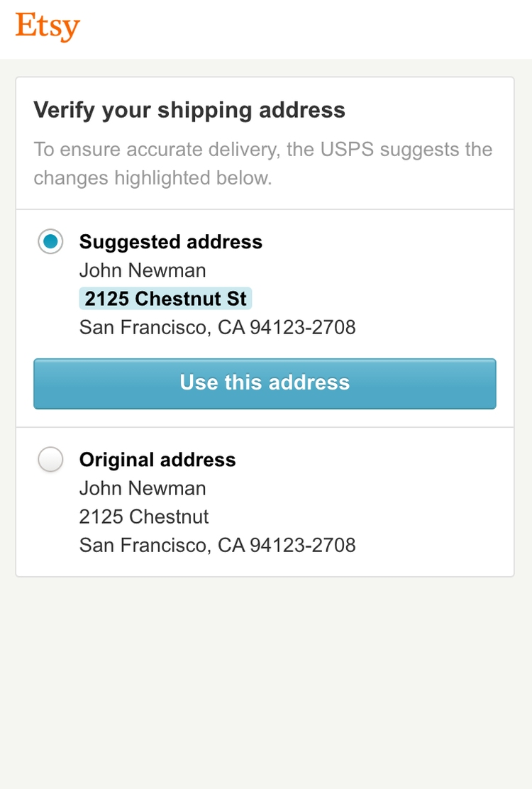Click state "CA" in the suggested address
Screen dimensions: 532x789
[231, 327]
